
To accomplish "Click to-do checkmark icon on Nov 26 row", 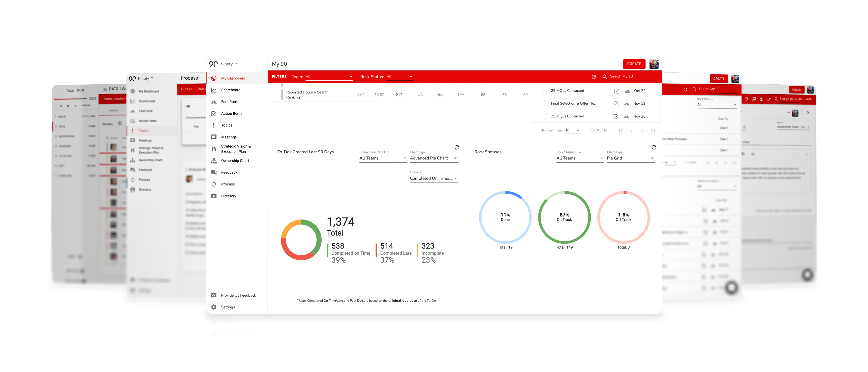I will pos(616,117).
